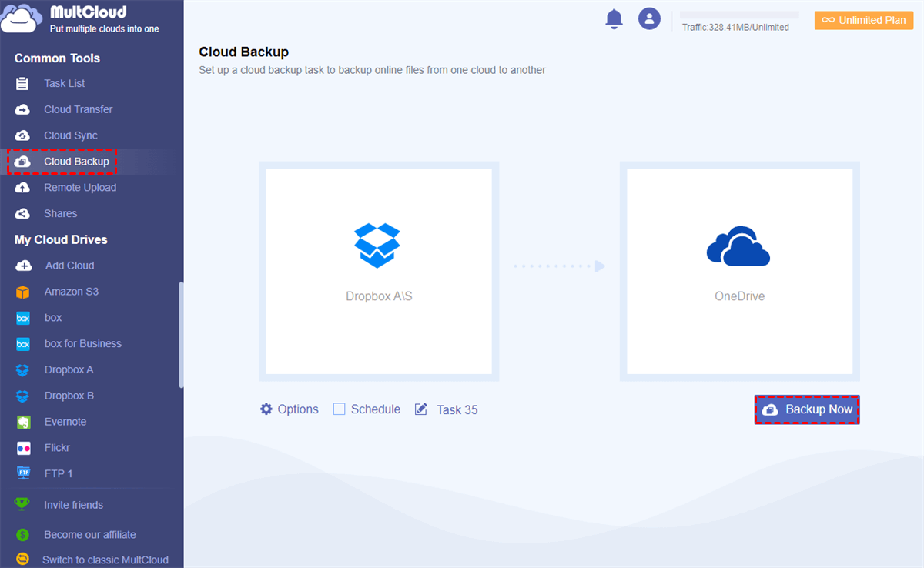
Task: Click the Cloud Transfer icon
Action: [x=23, y=109]
